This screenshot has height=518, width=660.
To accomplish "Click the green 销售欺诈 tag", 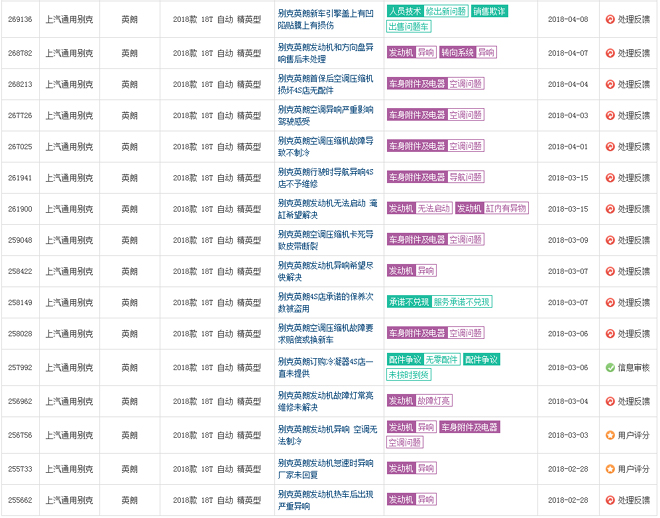I will 490,11.
